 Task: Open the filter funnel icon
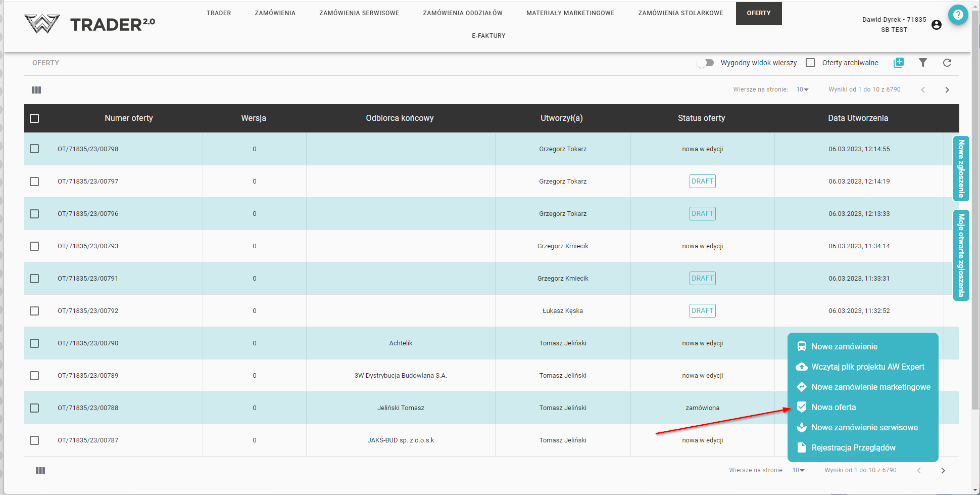[922, 63]
